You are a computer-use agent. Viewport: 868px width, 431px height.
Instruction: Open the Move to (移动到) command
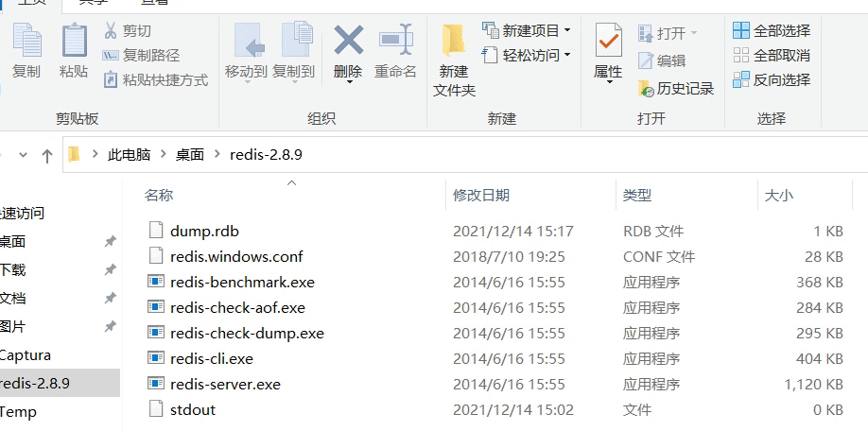[247, 53]
